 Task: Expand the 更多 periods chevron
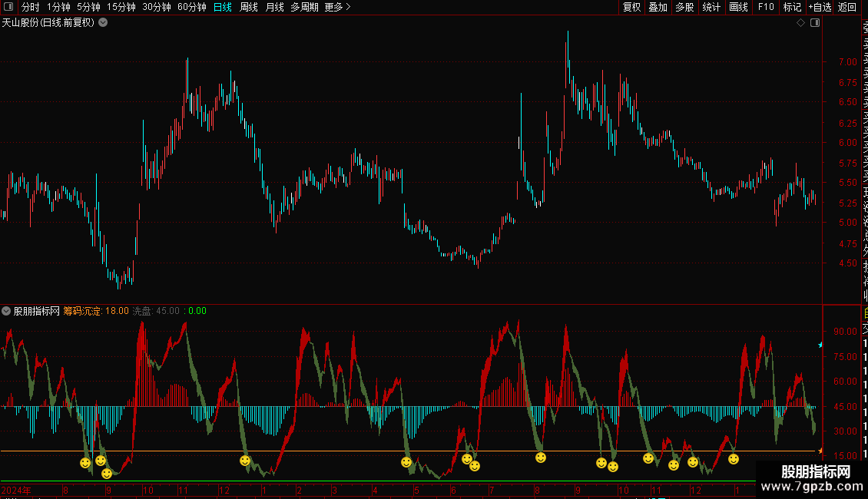[348, 7]
